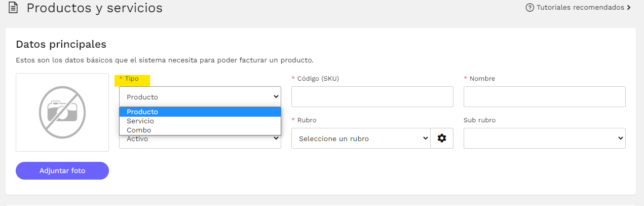Click the Sub rubro label text
Viewport: 644px width, 206px height.
[x=479, y=120]
